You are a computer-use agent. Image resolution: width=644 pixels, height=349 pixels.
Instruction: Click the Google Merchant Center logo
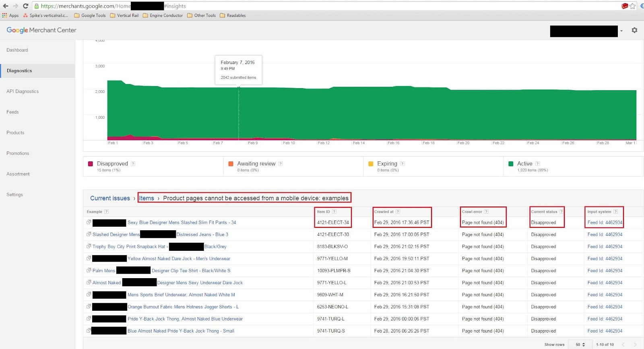tap(41, 30)
